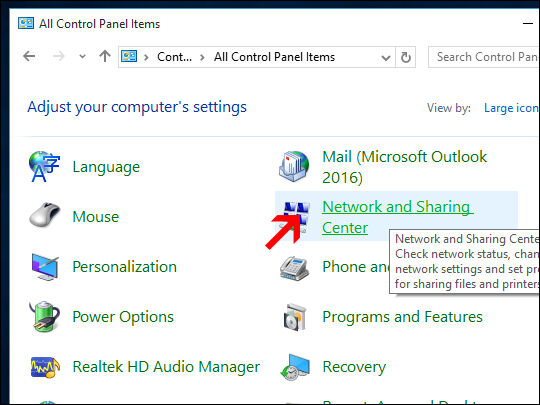Expand the address bar history dropdown
This screenshot has height=405, width=540.
point(386,58)
